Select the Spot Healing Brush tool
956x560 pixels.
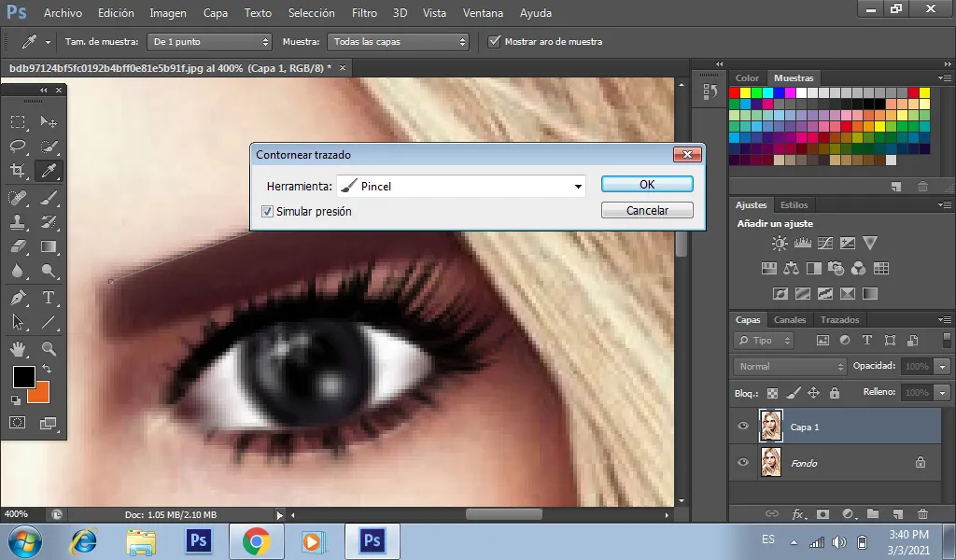tap(18, 198)
